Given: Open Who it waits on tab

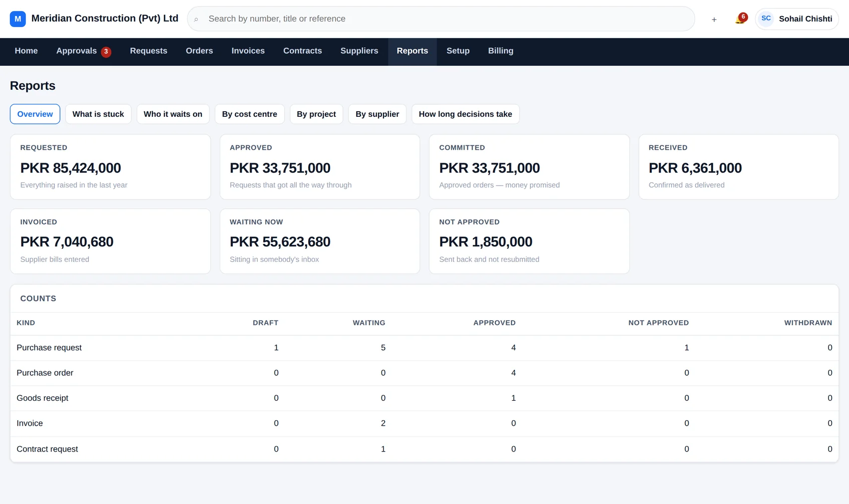Looking at the screenshot, I should click(173, 114).
